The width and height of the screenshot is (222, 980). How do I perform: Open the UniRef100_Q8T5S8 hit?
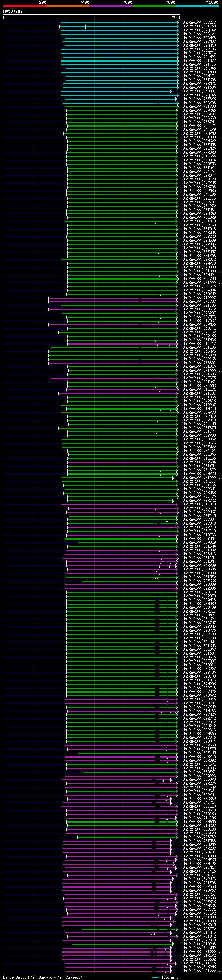(199, 840)
